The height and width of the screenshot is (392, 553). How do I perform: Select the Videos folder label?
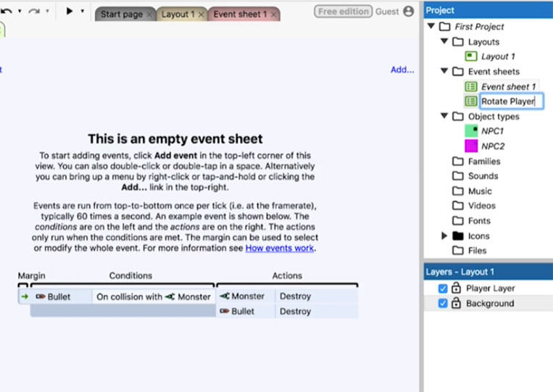(482, 206)
